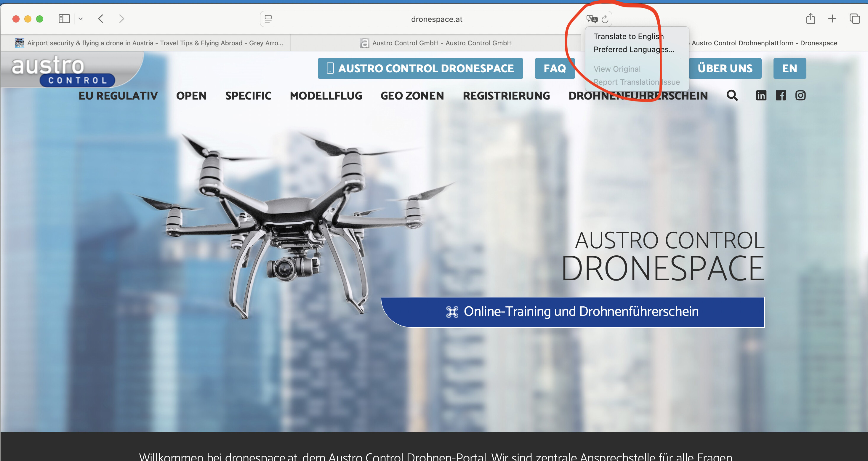Open the Facebook icon link

pyautogui.click(x=780, y=96)
